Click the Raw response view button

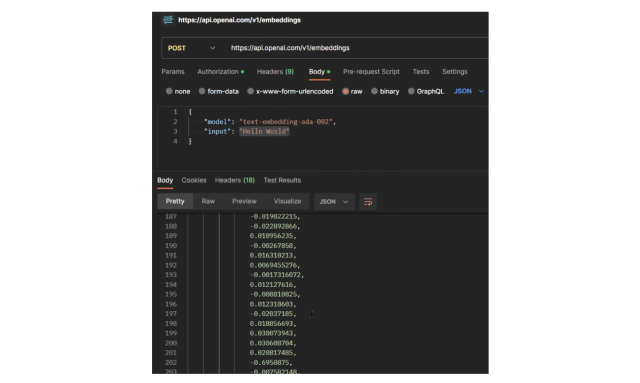(x=208, y=201)
